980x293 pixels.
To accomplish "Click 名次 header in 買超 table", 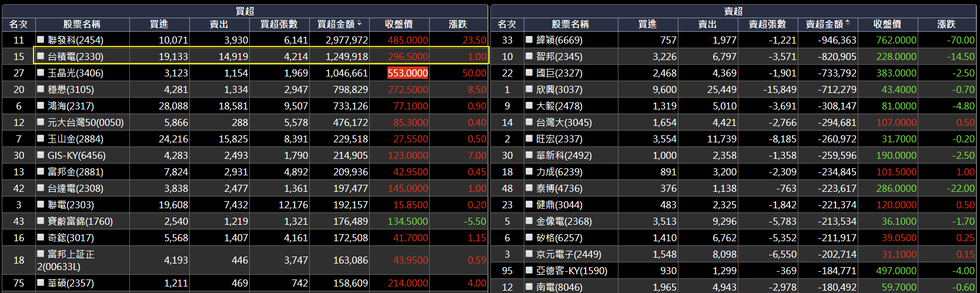I will coord(19,24).
